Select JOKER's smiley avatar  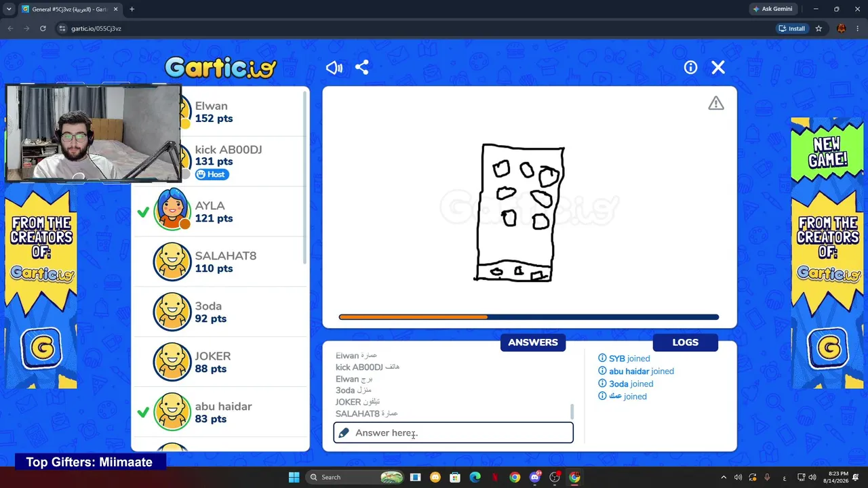[x=172, y=362]
